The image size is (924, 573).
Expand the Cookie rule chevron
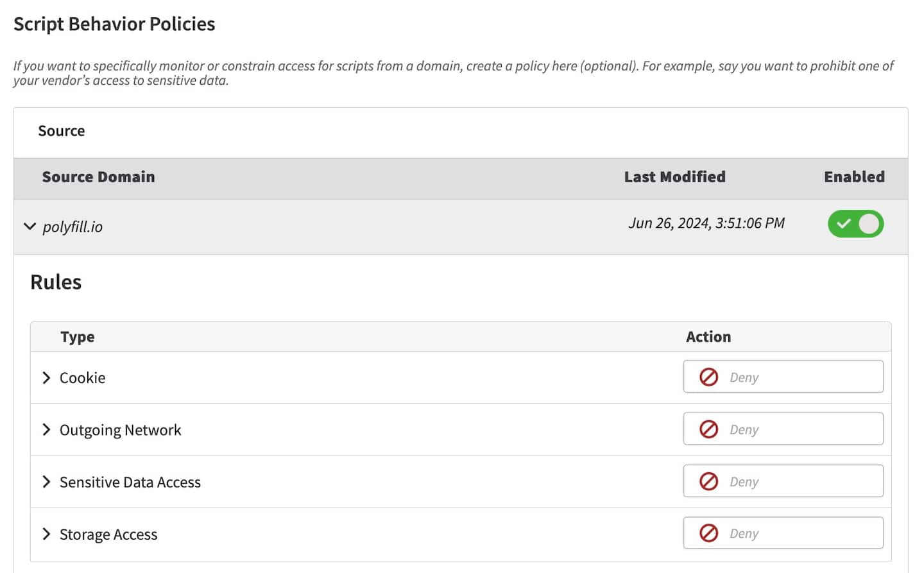46,378
